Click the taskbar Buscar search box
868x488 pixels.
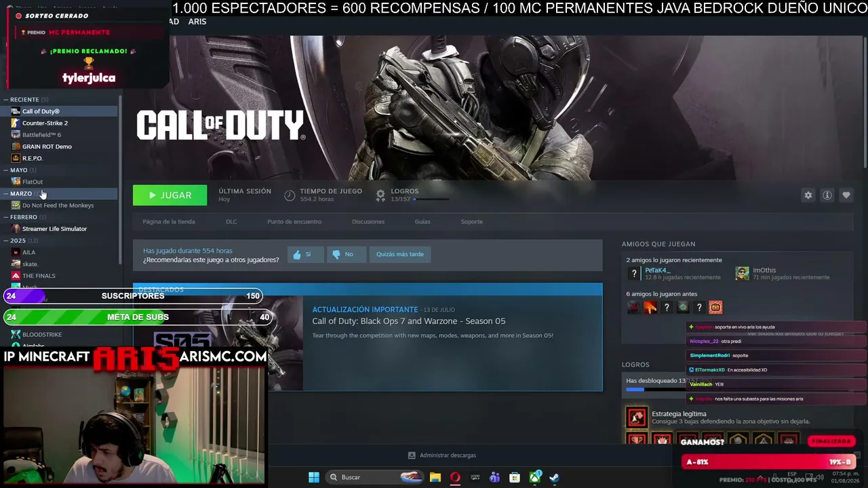[x=375, y=477]
